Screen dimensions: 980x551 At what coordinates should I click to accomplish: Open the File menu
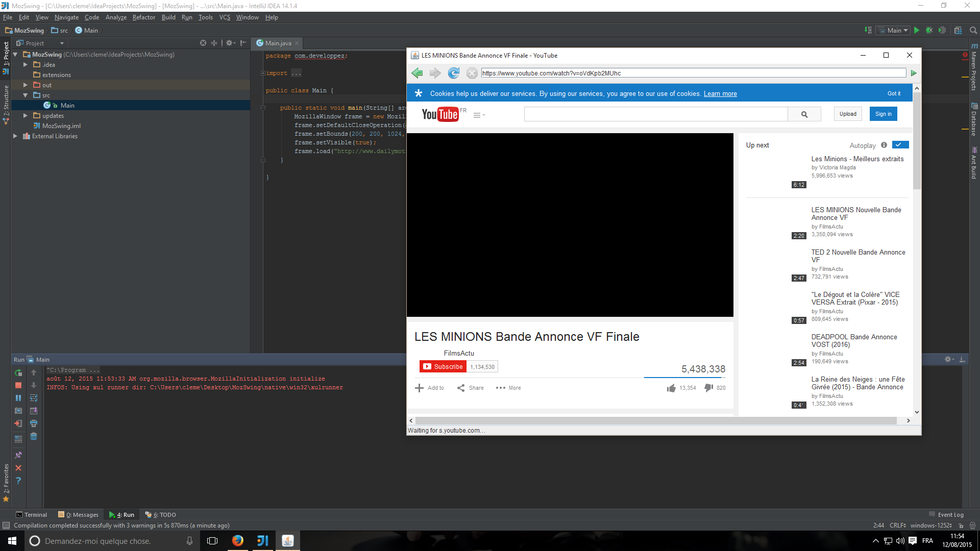(x=8, y=17)
